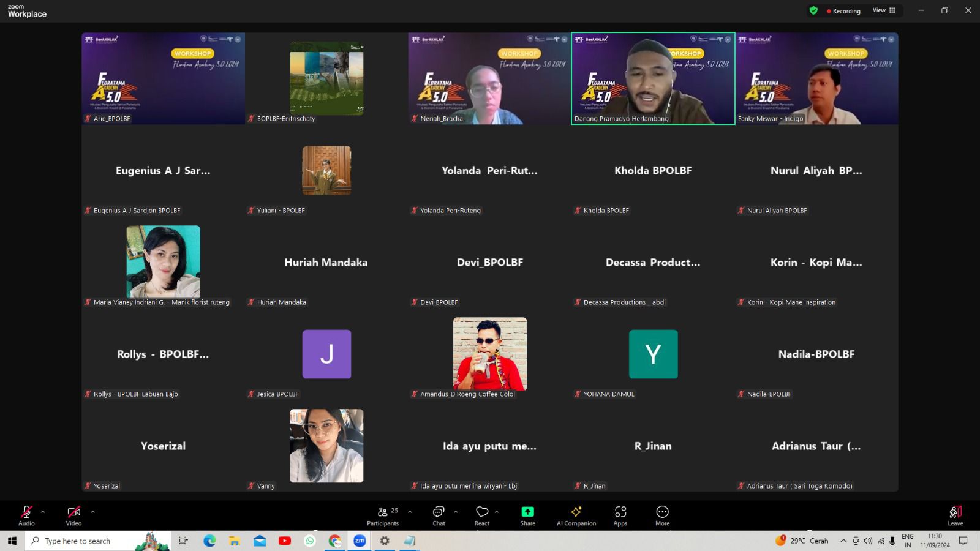
Task: Click the Recording indicator
Action: point(843,11)
